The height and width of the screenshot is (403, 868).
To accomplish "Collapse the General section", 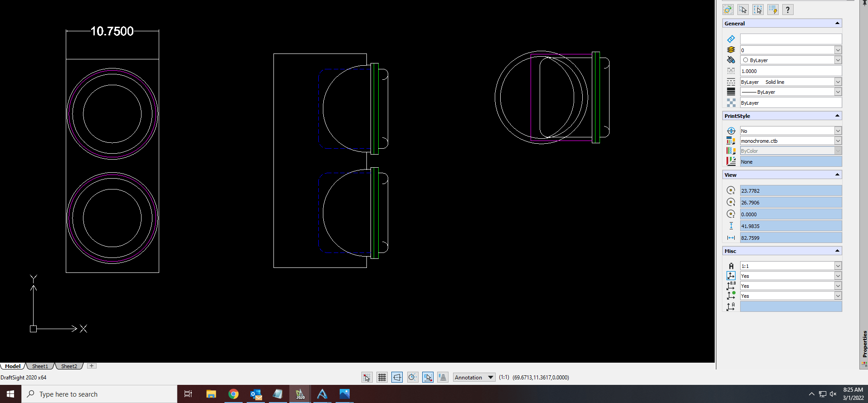I will point(837,23).
